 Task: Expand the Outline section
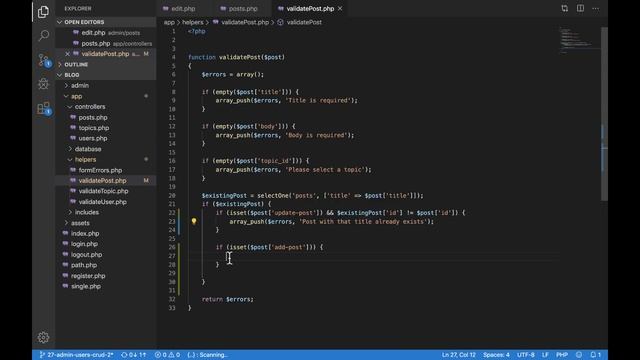pos(105,64)
